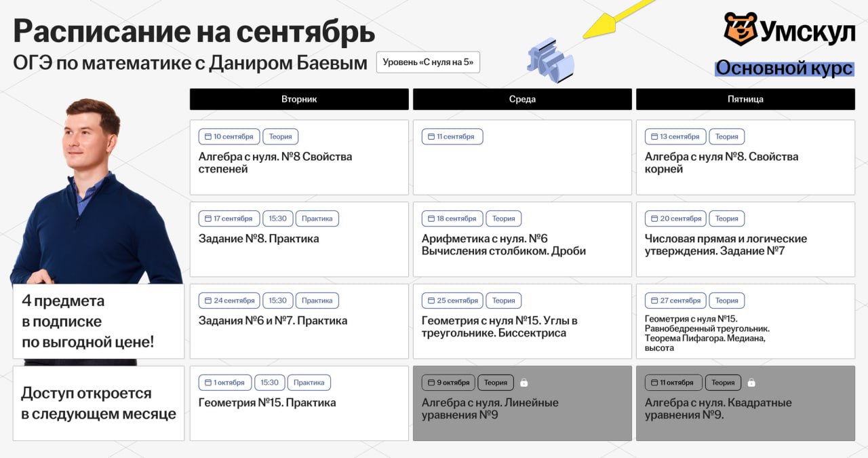This screenshot has height=458, width=868.
Task: Select the Вторник column header
Action: 299,99
